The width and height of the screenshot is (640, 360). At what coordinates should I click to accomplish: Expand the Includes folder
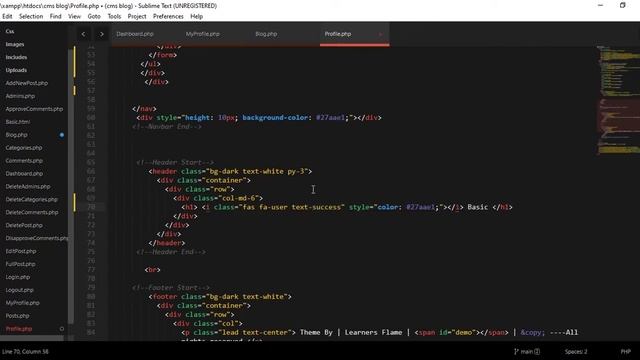point(16,57)
